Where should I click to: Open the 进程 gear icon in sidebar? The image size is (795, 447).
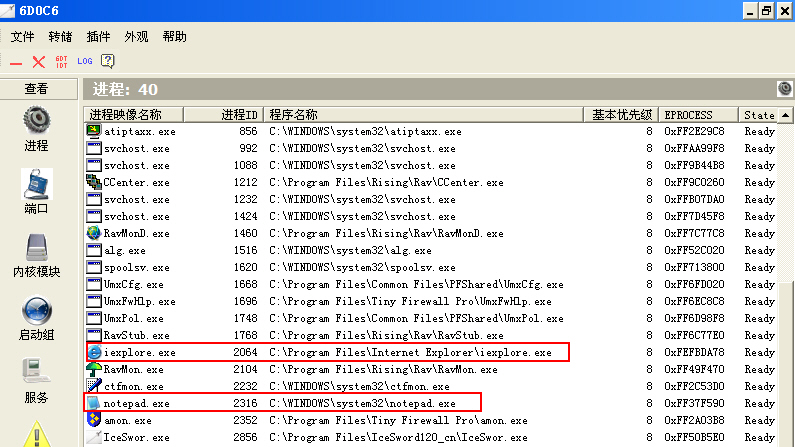[36, 121]
